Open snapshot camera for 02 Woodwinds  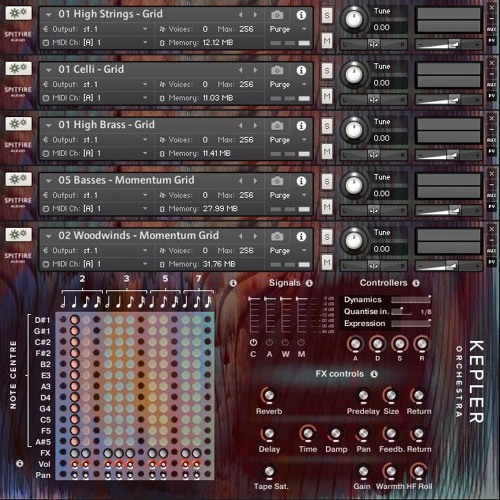pos(277,236)
